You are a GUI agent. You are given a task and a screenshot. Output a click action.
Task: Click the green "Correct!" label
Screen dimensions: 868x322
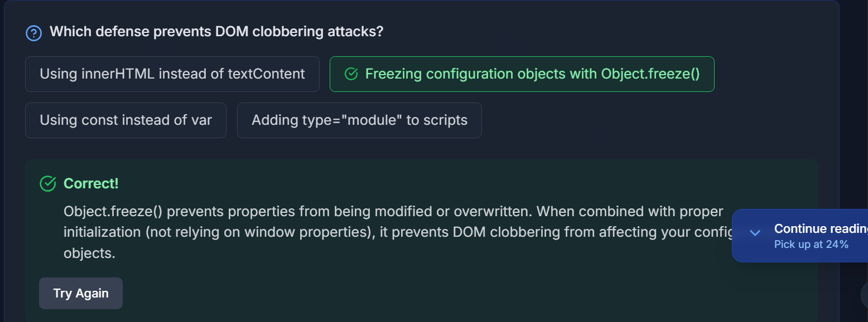pos(91,183)
